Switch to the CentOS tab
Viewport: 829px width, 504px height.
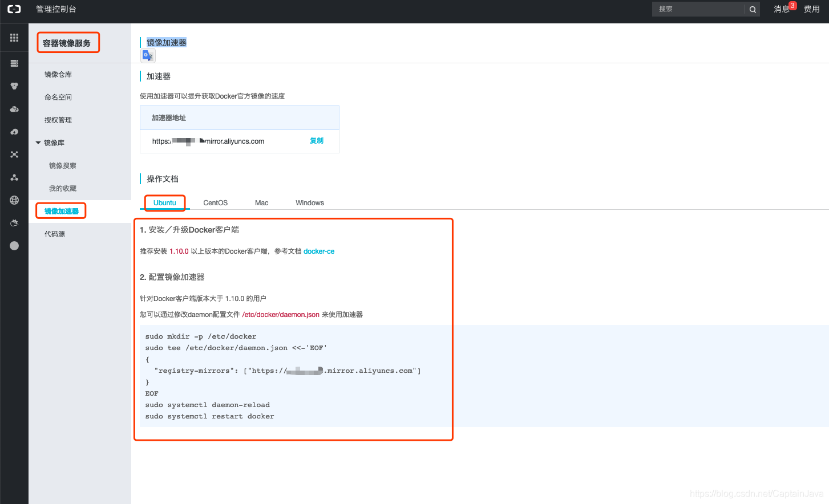pos(216,203)
